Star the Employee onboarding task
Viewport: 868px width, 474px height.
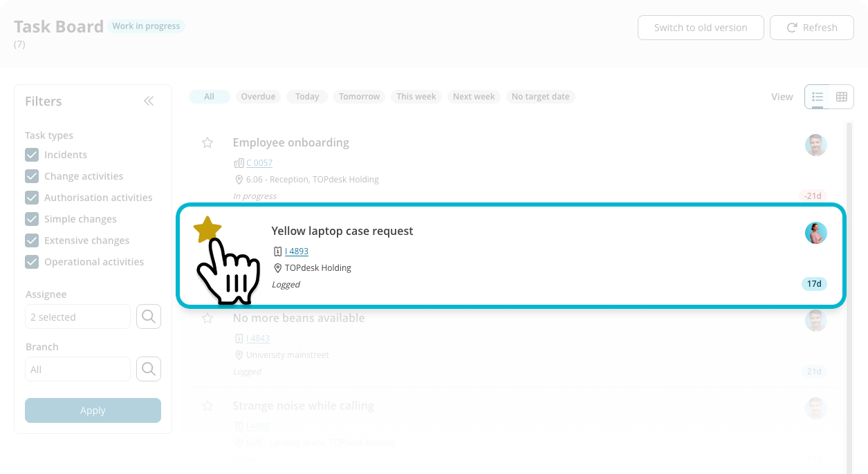207,143
